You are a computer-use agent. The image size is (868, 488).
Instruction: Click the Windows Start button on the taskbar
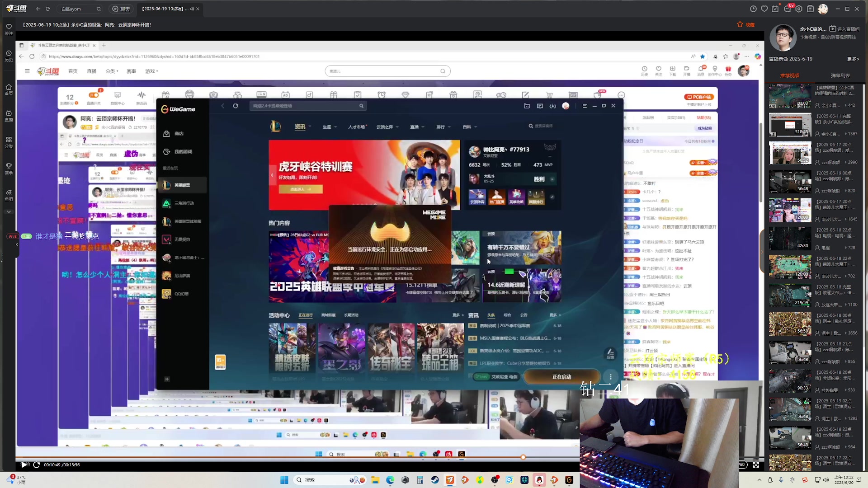coord(284,480)
